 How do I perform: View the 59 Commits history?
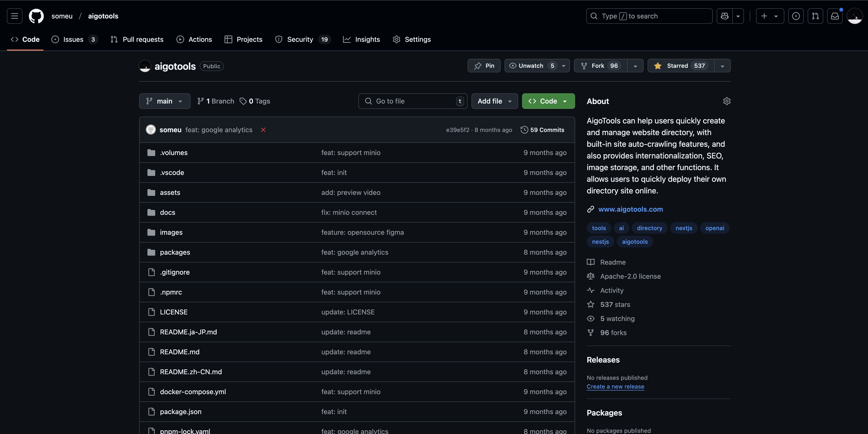point(542,130)
